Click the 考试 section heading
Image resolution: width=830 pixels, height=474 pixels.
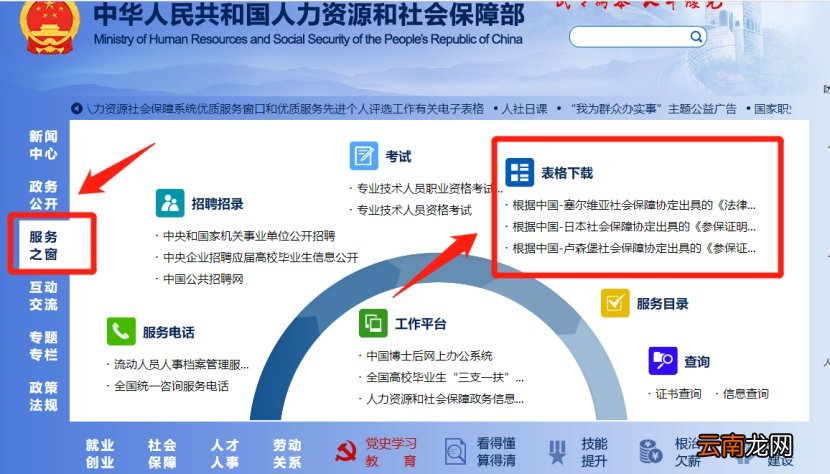click(398, 156)
